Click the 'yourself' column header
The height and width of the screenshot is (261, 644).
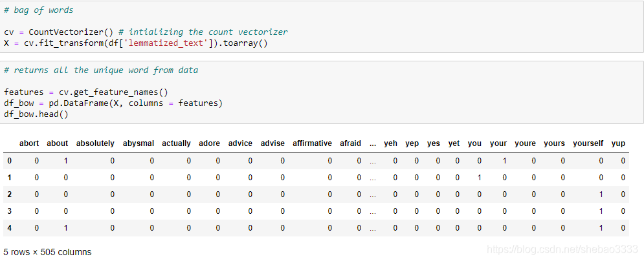point(588,143)
